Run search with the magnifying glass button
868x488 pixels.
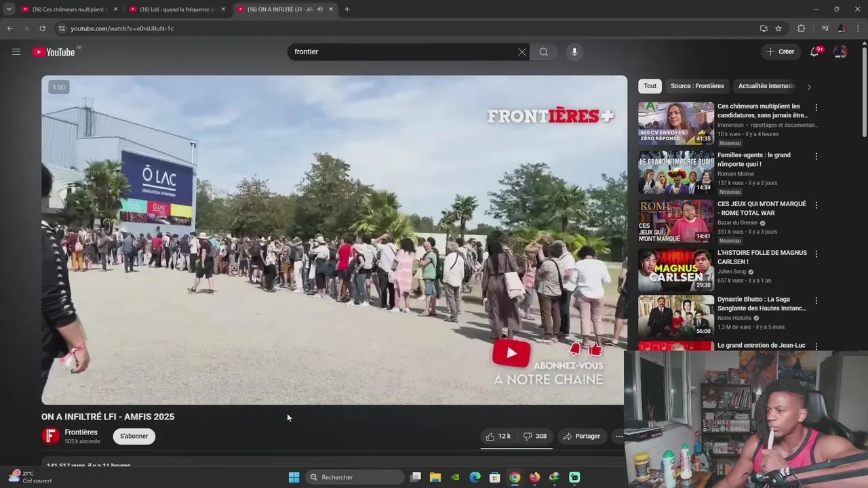click(x=544, y=52)
